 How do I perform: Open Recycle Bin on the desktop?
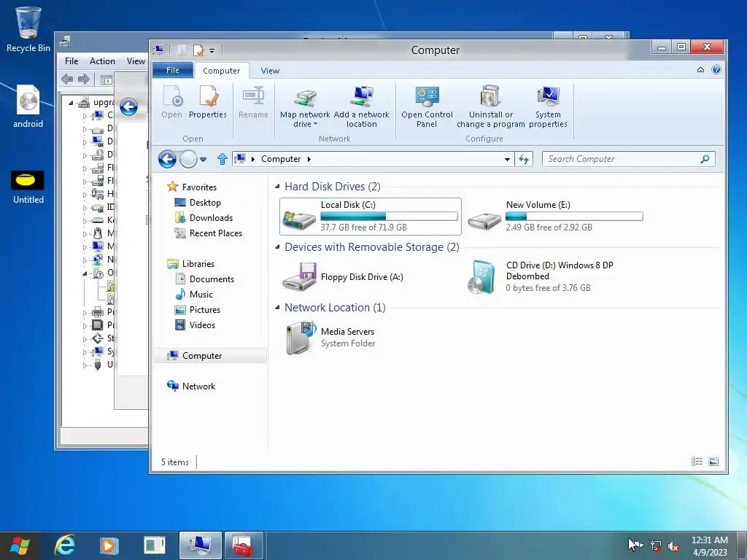pyautogui.click(x=28, y=29)
